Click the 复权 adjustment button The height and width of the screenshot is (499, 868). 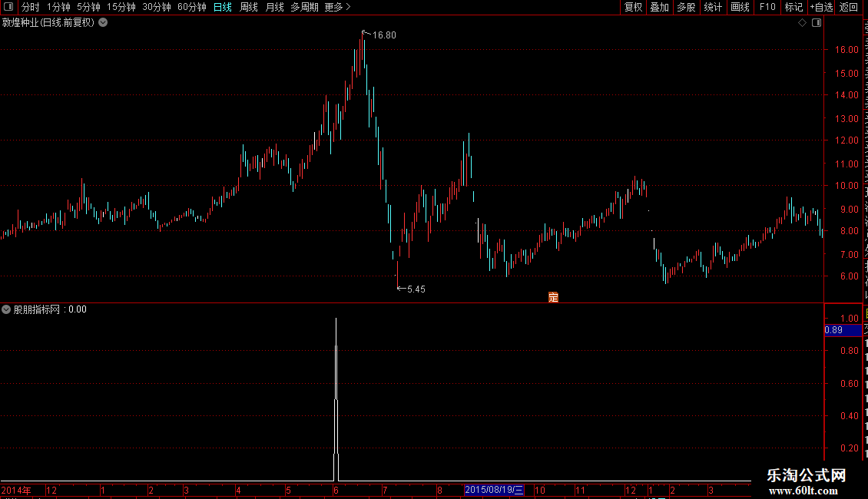pyautogui.click(x=633, y=7)
